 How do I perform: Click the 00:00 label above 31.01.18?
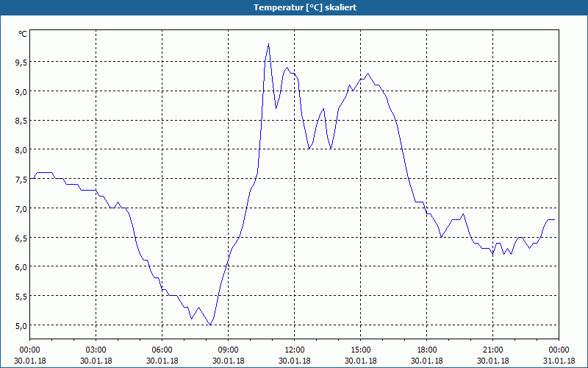pos(559,350)
